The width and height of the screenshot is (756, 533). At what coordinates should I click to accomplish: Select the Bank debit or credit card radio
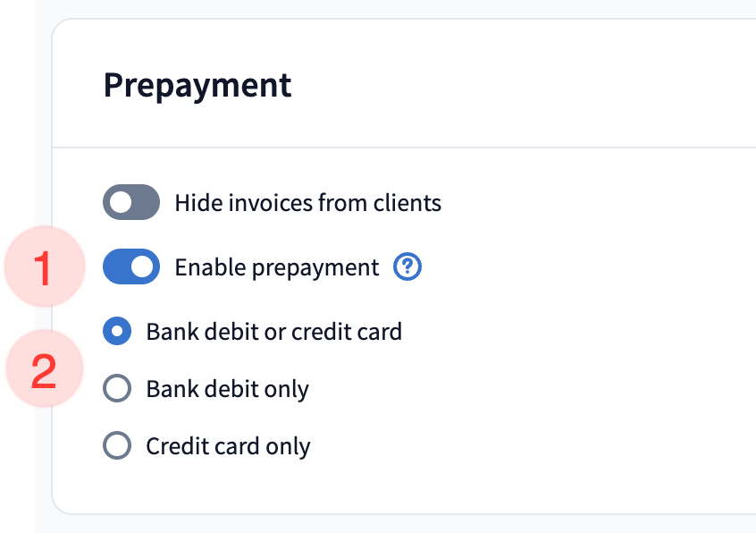pyautogui.click(x=118, y=332)
